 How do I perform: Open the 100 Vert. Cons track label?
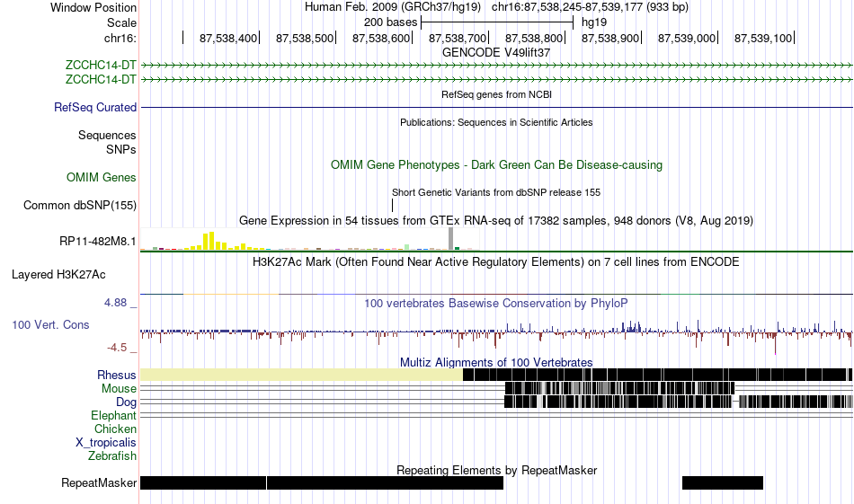pos(50,325)
